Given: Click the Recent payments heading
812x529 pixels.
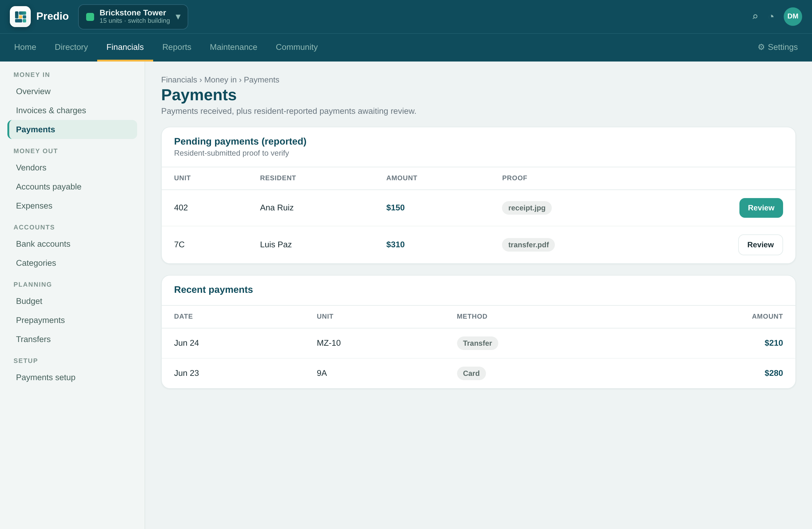Looking at the screenshot, I should pos(213,290).
